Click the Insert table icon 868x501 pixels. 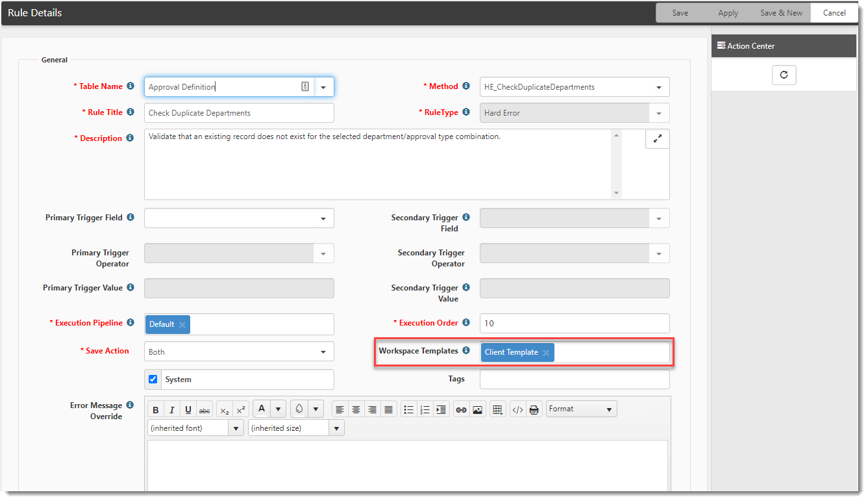point(497,409)
